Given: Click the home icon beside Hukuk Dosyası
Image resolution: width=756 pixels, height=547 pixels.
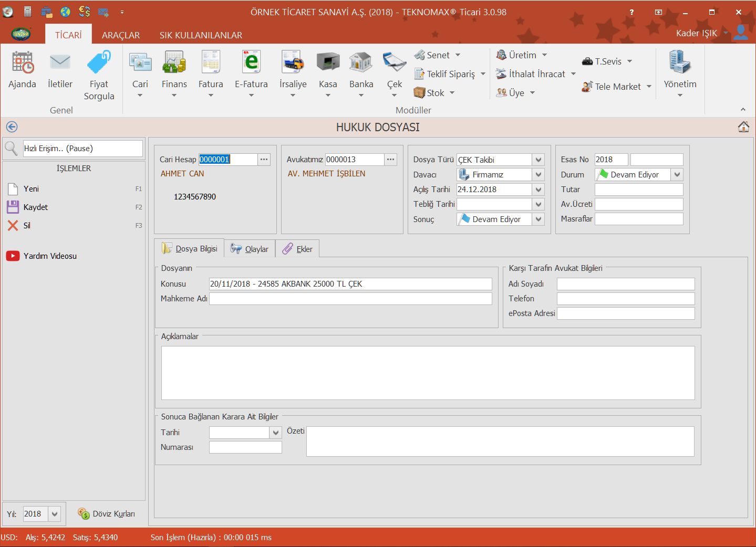Looking at the screenshot, I should [743, 127].
